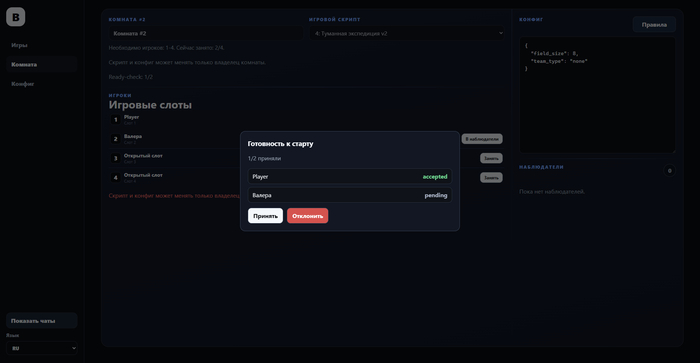Expand the game script dropdown
This screenshot has height=363, width=700.
(x=407, y=33)
